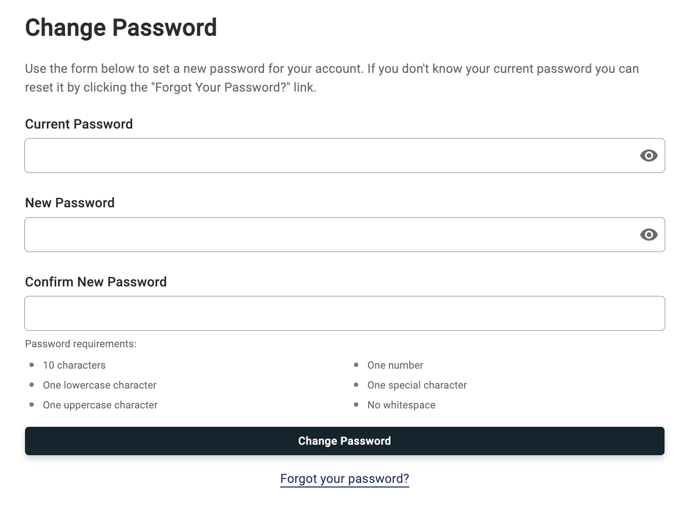Screen dimensions: 688x509
Task: Submit with the dark Change Password button
Action: click(344, 441)
